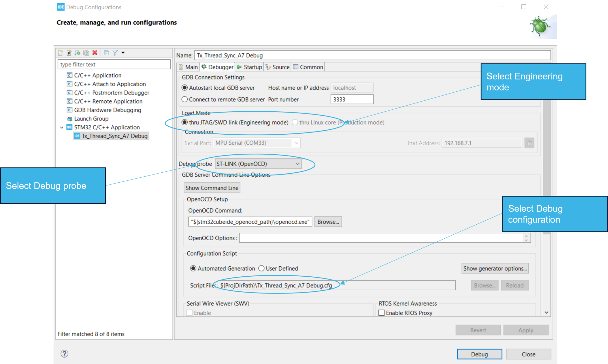
Task: Duplicate the selected launch configuration
Action: [x=86, y=52]
